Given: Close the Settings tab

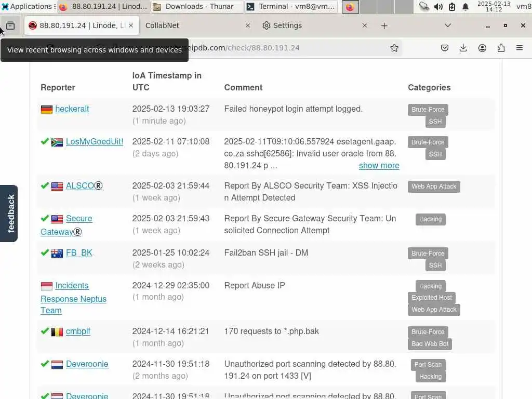Looking at the screenshot, I should click(364, 25).
